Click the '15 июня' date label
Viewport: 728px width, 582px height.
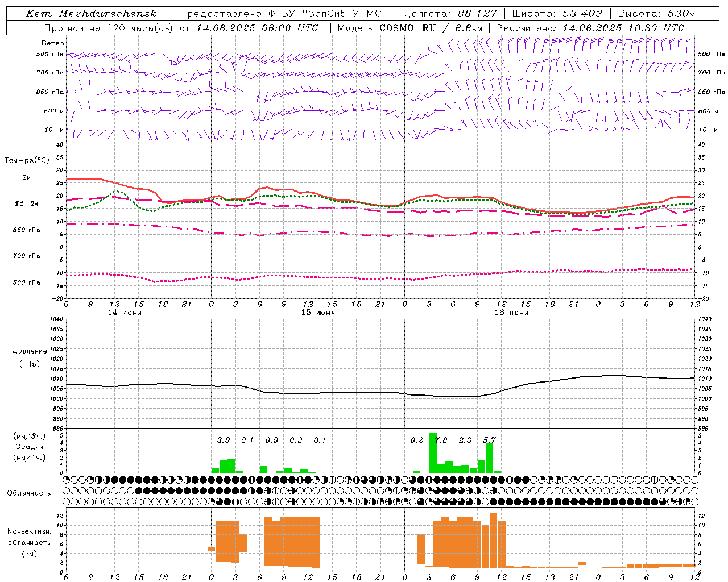click(318, 313)
